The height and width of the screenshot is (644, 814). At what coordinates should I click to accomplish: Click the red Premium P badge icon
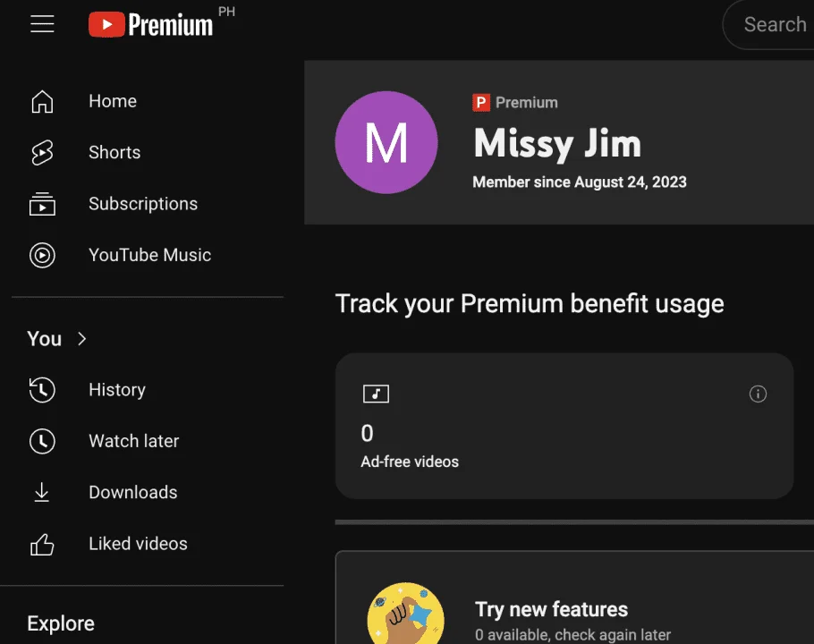pos(480,103)
